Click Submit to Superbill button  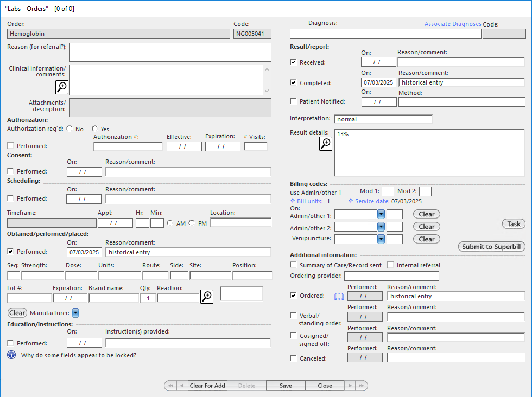[492, 247]
